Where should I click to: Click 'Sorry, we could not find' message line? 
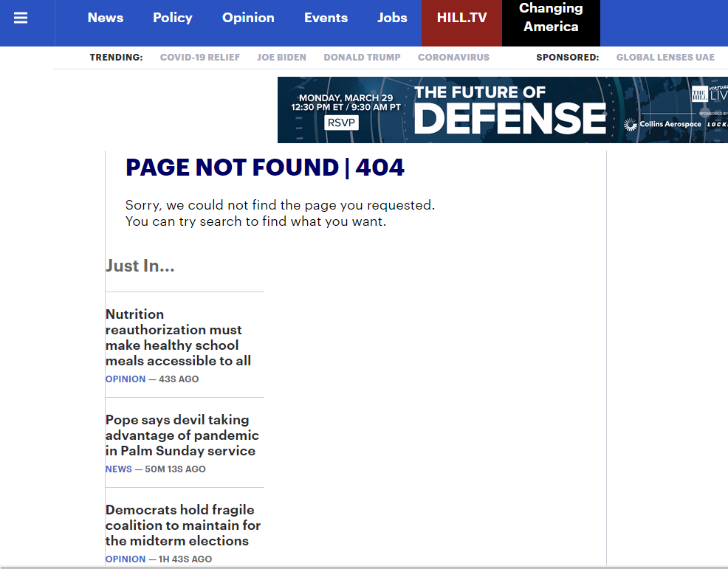pyautogui.click(x=280, y=205)
